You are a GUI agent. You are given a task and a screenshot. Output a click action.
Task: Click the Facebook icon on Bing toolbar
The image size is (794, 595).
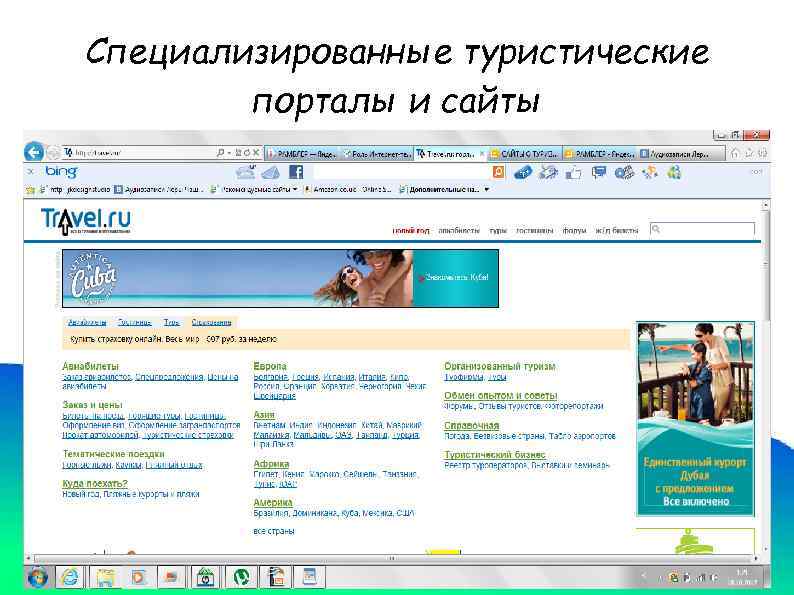[296, 172]
